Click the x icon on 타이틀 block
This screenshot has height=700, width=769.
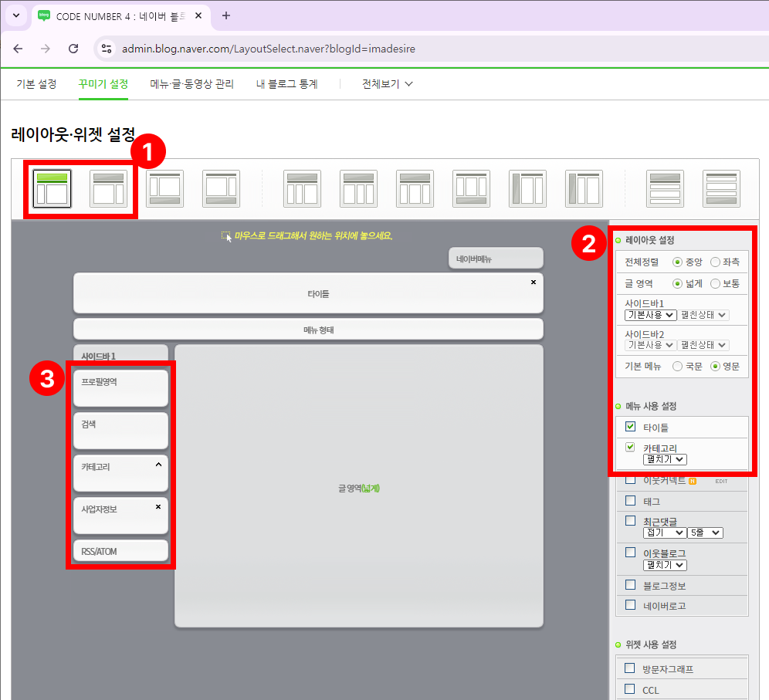[x=533, y=282]
